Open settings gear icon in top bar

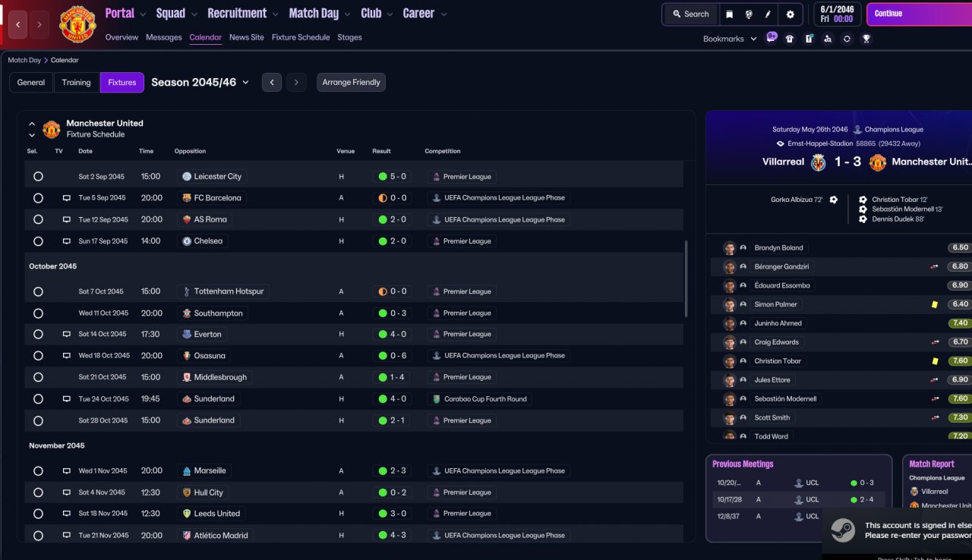click(x=790, y=14)
